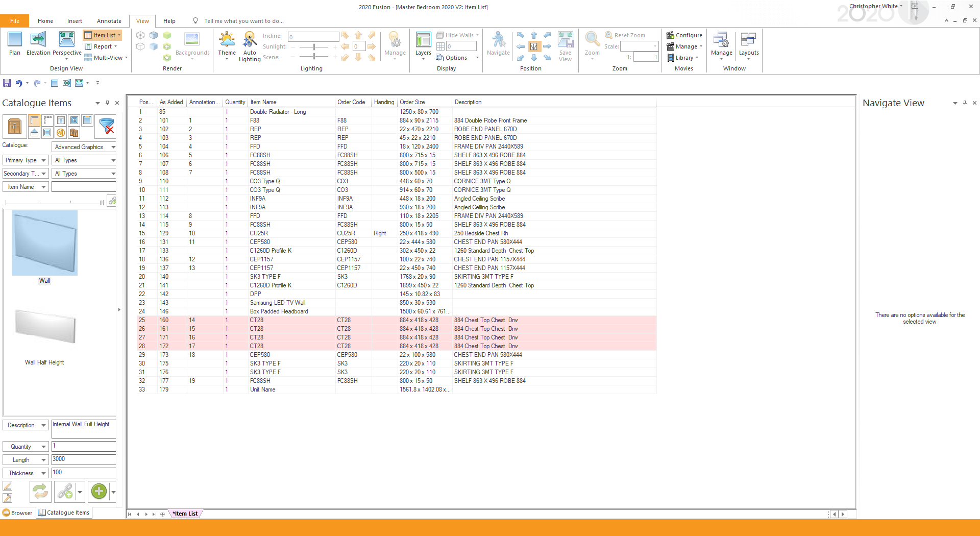Screen dimensions: 980x536
Task: Open the Help ribbon tab
Action: coord(169,21)
